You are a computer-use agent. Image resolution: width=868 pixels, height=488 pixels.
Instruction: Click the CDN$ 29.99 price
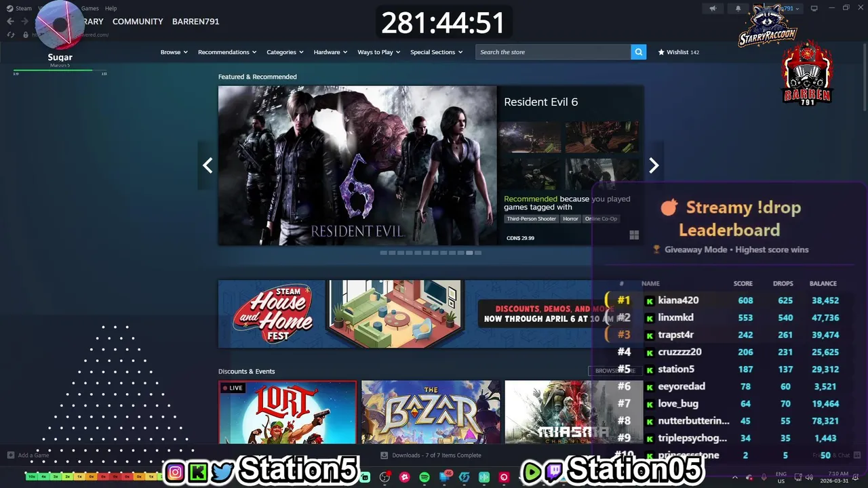coord(520,239)
